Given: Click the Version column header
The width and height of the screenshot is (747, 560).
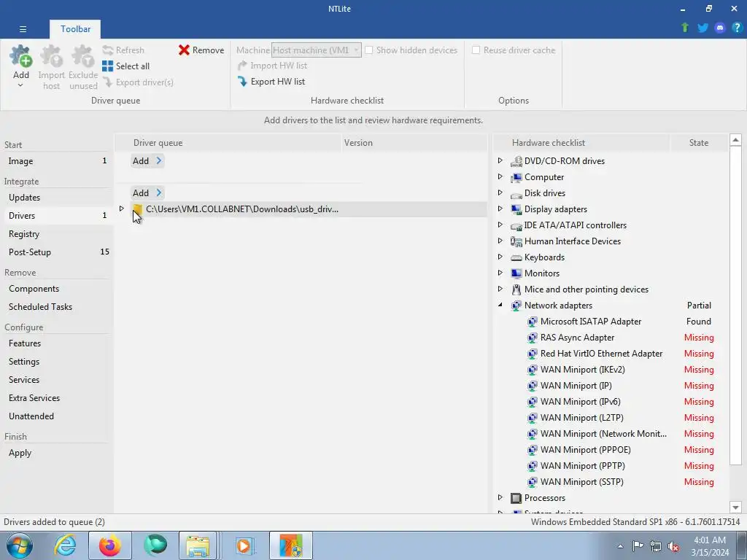Looking at the screenshot, I should point(414,143).
